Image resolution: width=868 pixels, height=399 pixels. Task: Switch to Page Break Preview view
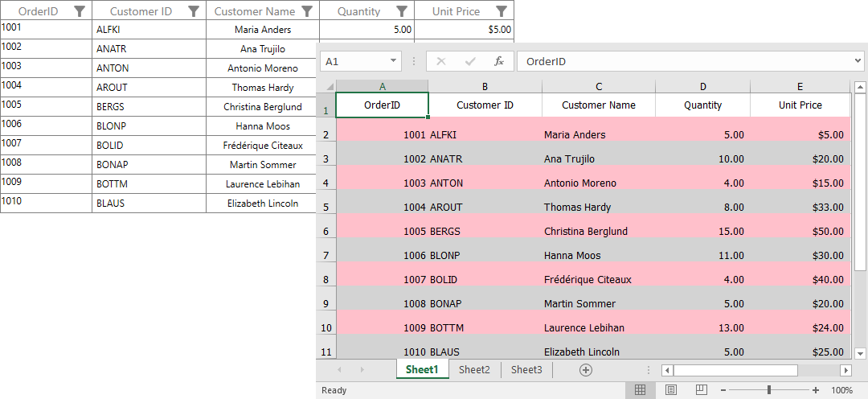(x=701, y=390)
